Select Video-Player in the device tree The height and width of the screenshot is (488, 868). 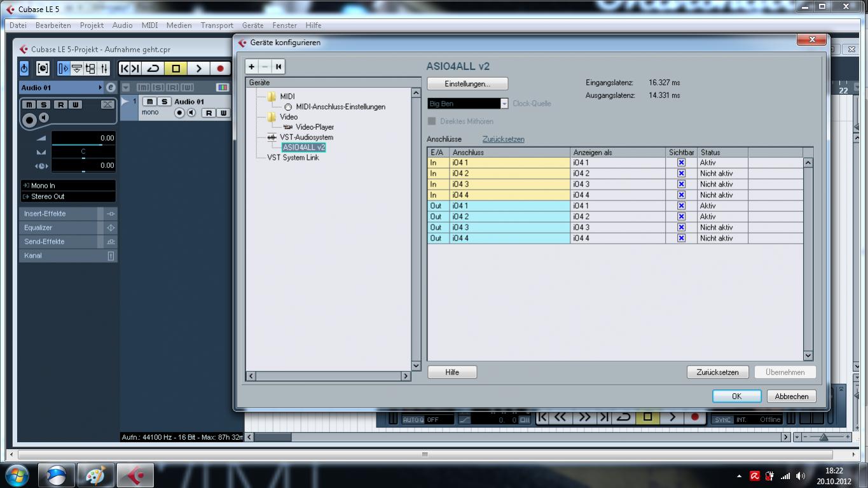pos(314,127)
